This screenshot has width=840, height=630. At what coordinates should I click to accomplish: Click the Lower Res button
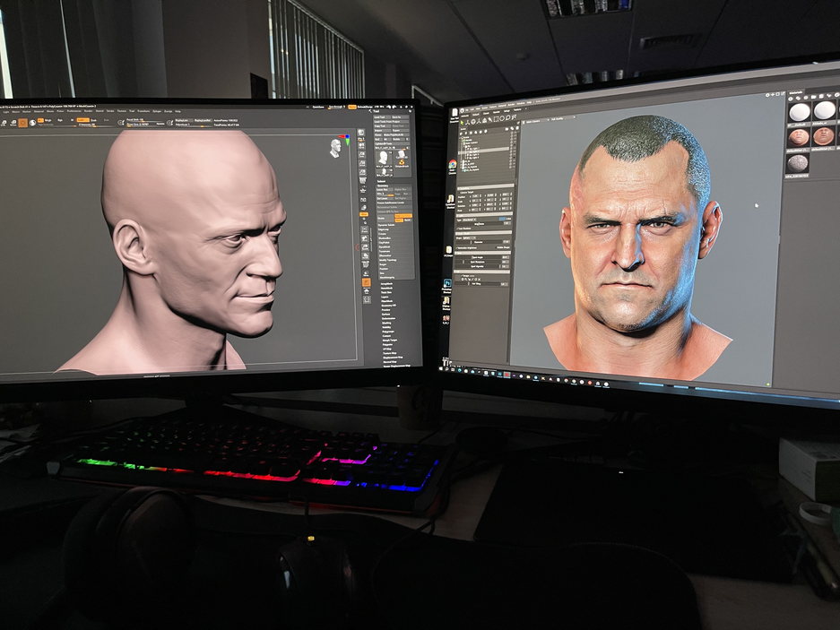385,190
